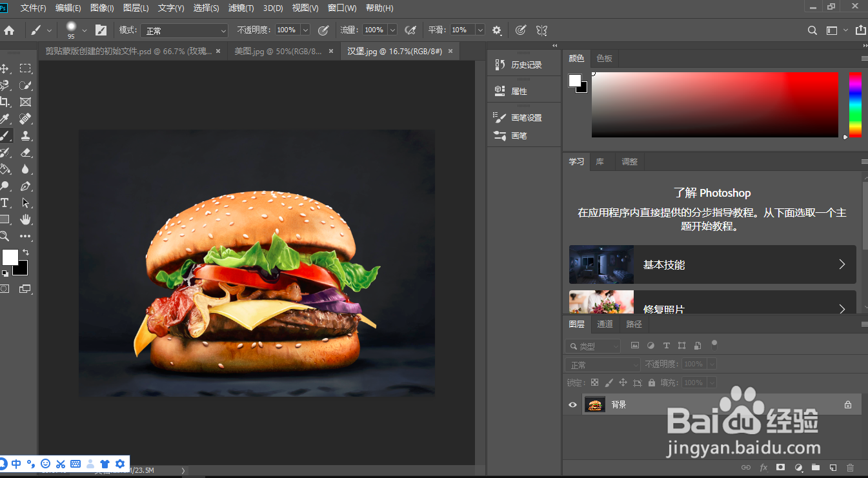868x478 pixels.
Task: Select the Pen tool
Action: coord(25,186)
